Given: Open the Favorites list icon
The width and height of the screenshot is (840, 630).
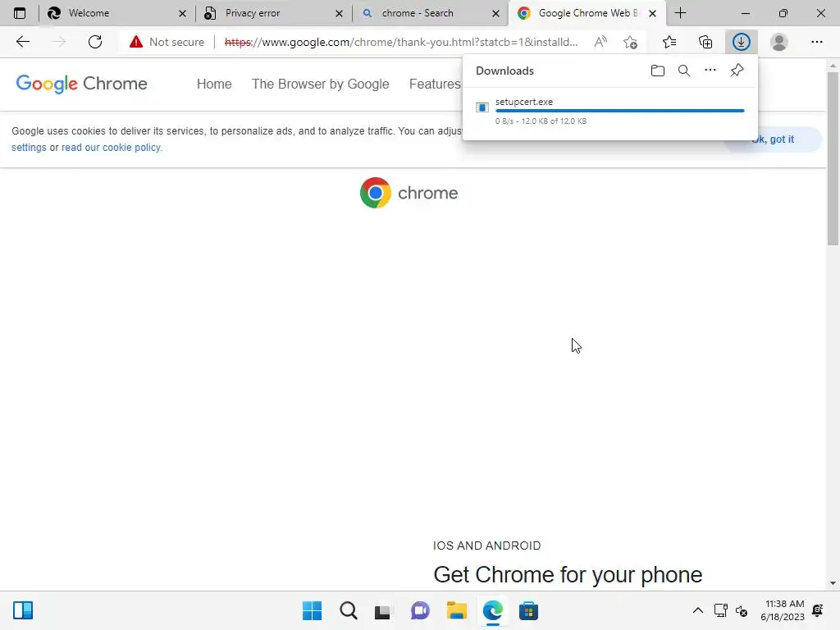Looking at the screenshot, I should (x=669, y=42).
